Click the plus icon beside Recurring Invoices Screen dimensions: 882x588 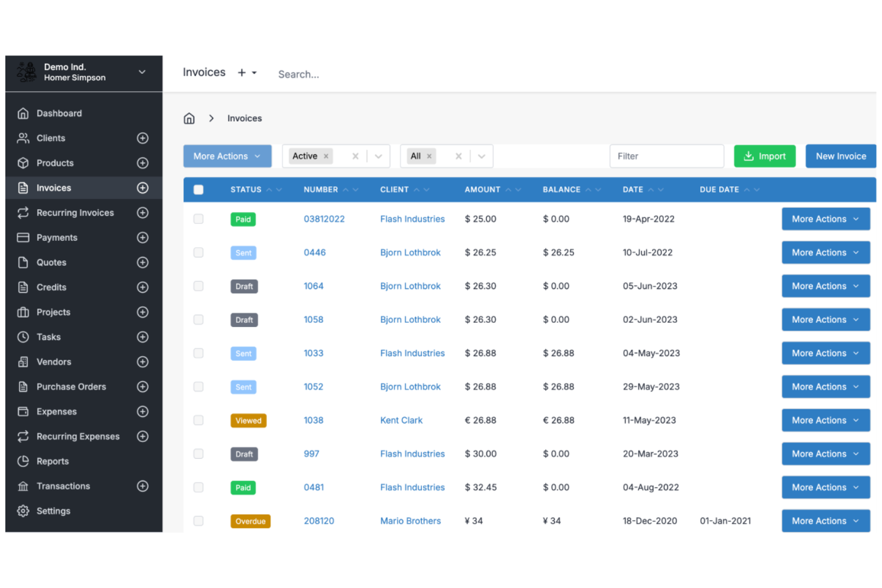coord(142,213)
